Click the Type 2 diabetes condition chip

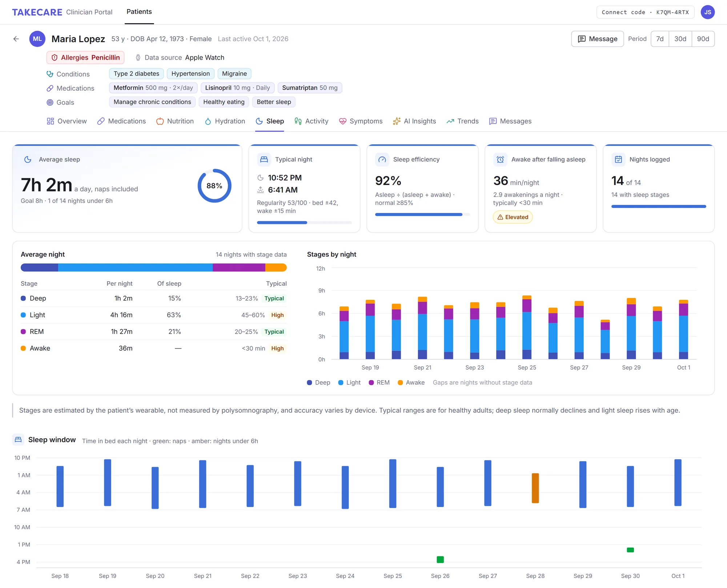[136, 74]
